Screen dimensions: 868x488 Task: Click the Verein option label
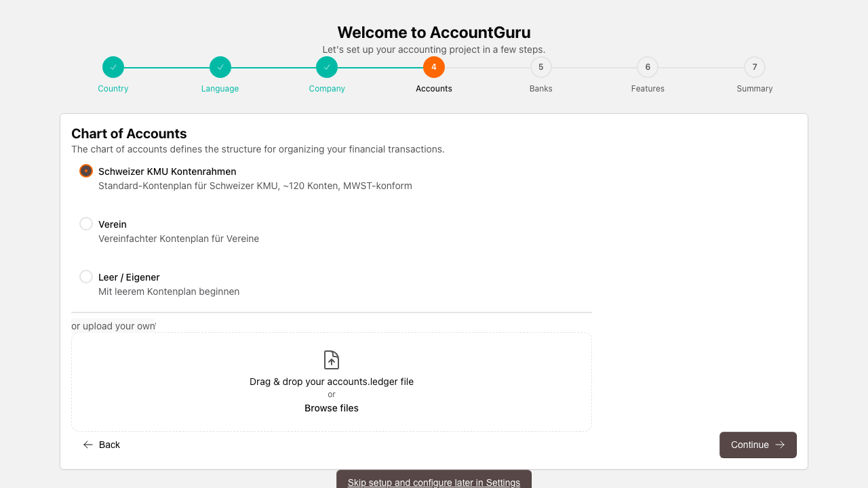click(x=113, y=224)
